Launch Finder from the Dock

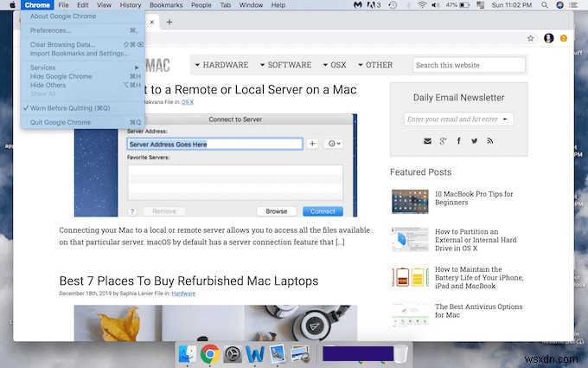coord(187,354)
